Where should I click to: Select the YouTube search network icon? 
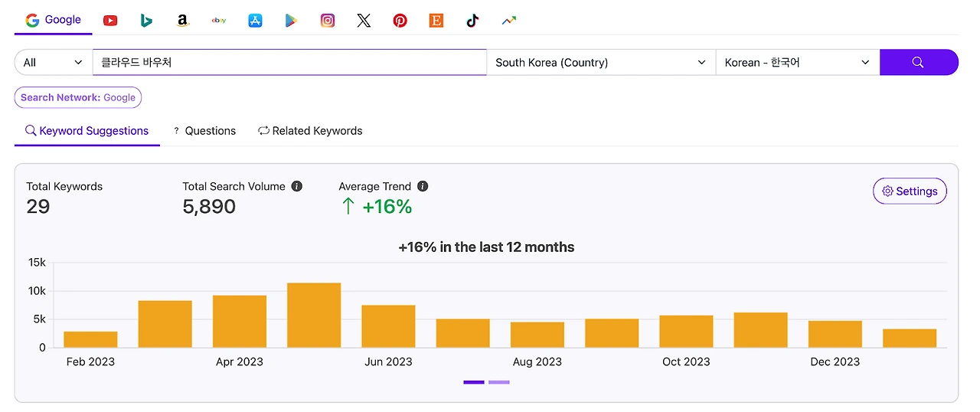point(110,21)
